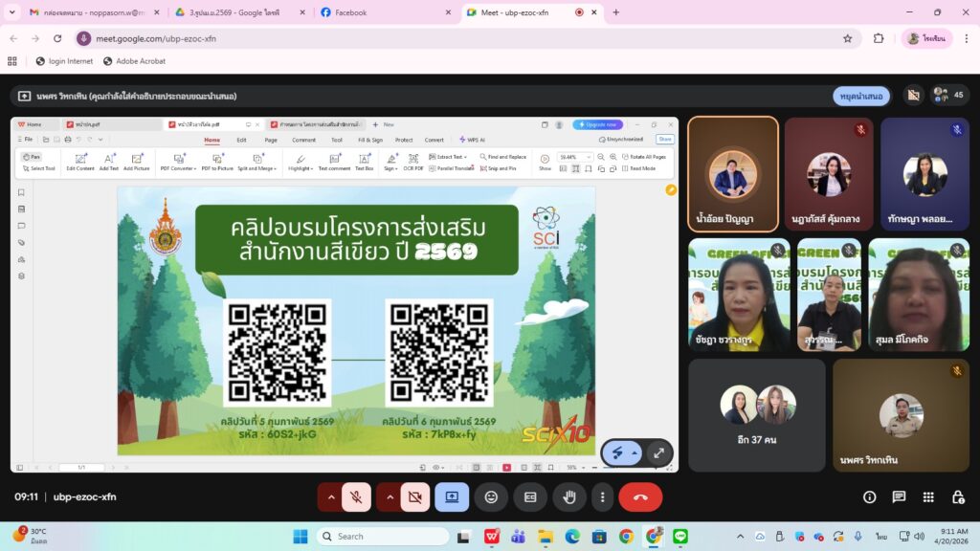The height and width of the screenshot is (551, 980).
Task: Toggle the closed captions button
Action: [529, 497]
